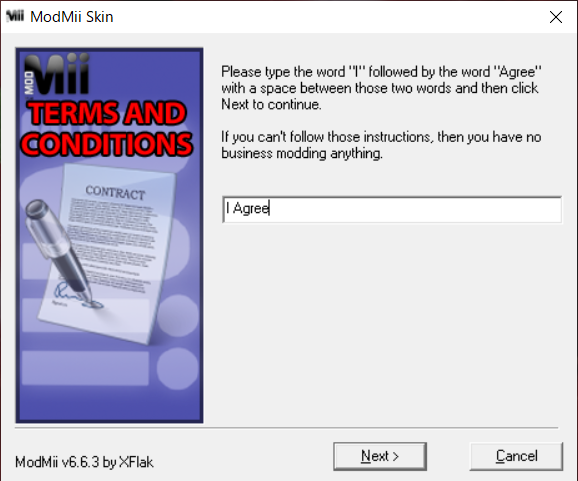
Task: Click the Cancel button
Action: [x=516, y=456]
